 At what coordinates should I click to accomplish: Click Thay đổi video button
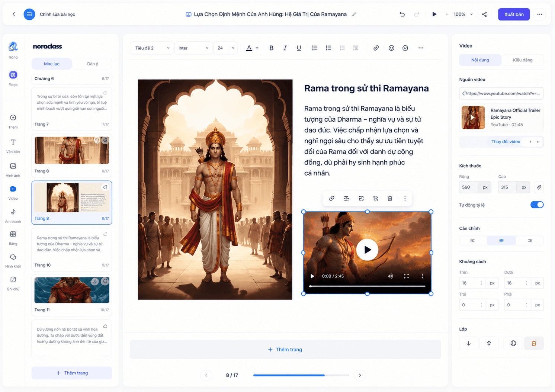[x=501, y=142]
